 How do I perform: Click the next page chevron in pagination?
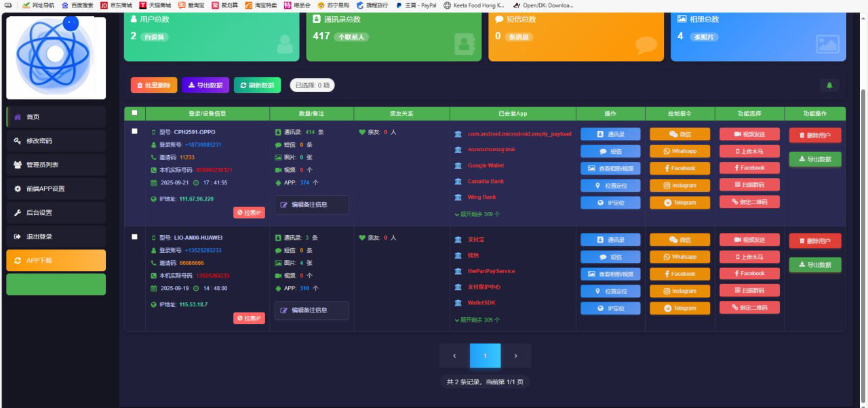pyautogui.click(x=515, y=356)
